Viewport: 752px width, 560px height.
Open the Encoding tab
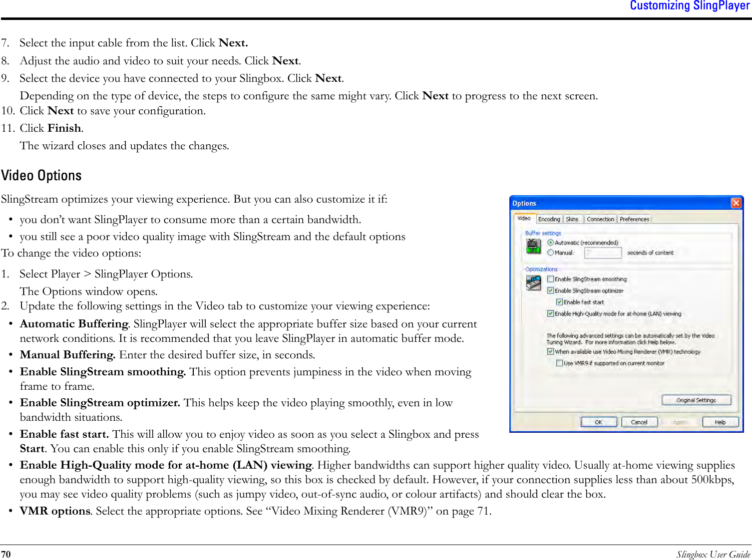click(x=549, y=219)
